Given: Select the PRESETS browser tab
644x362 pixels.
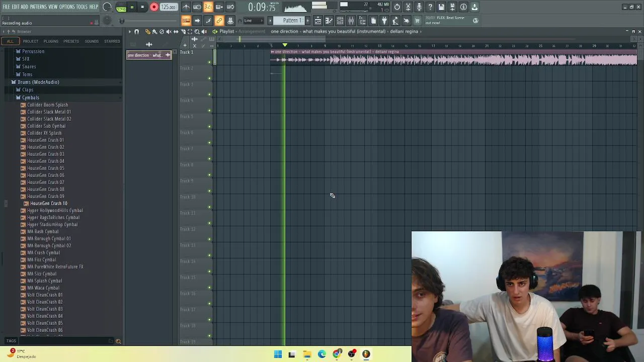Looking at the screenshot, I should pyautogui.click(x=71, y=41).
